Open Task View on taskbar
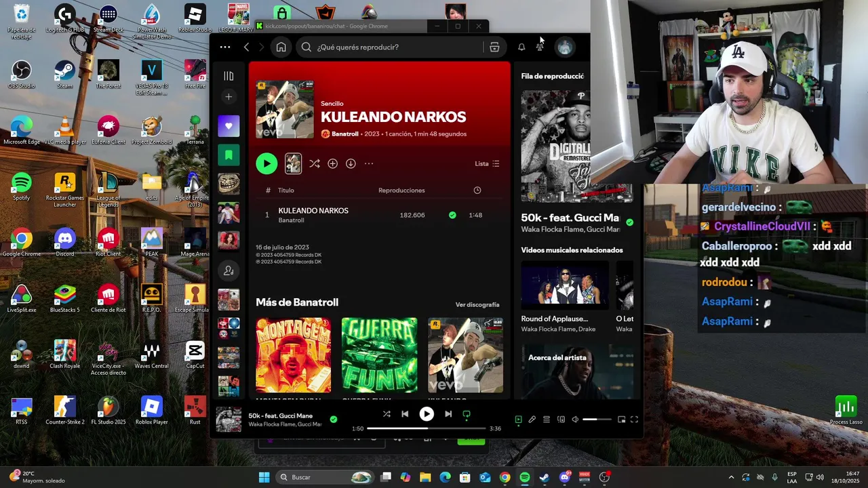The height and width of the screenshot is (488, 868). pos(386,477)
